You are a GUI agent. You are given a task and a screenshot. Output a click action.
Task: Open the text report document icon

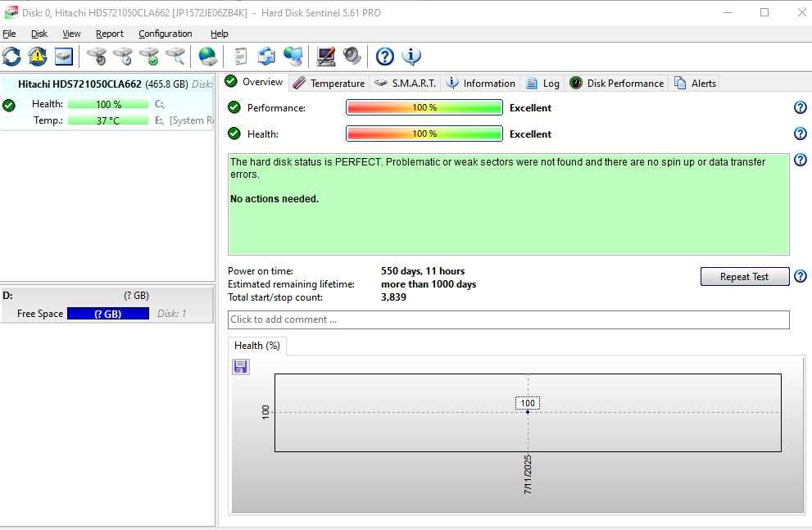(x=240, y=57)
